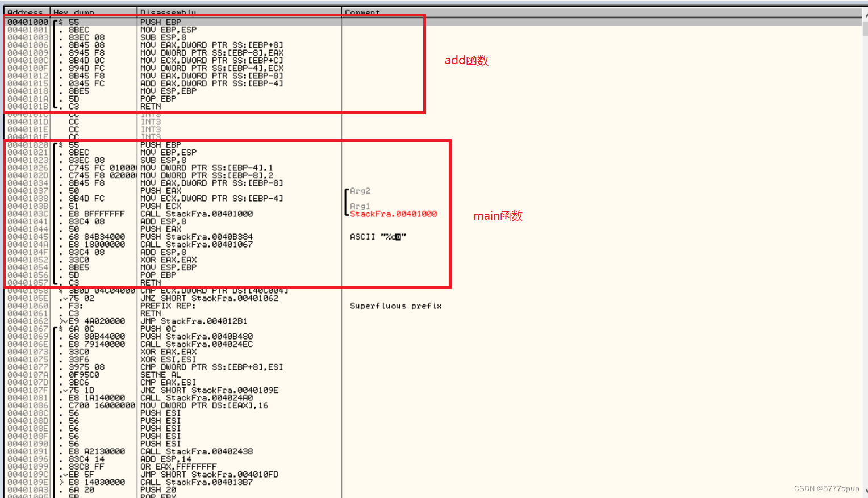Select XOR EAX,EAX at address 00401052
The height and width of the screenshot is (498, 868).
point(168,260)
